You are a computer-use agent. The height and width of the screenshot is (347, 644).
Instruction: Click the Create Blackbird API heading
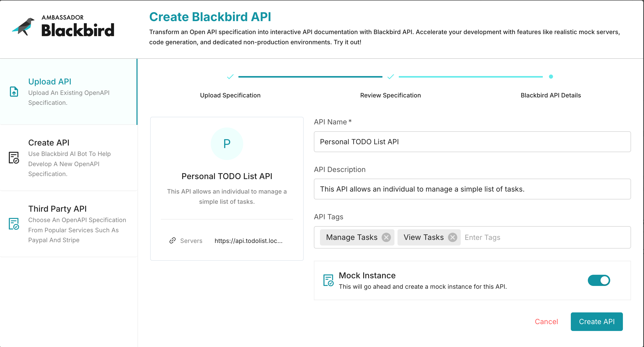click(x=210, y=17)
